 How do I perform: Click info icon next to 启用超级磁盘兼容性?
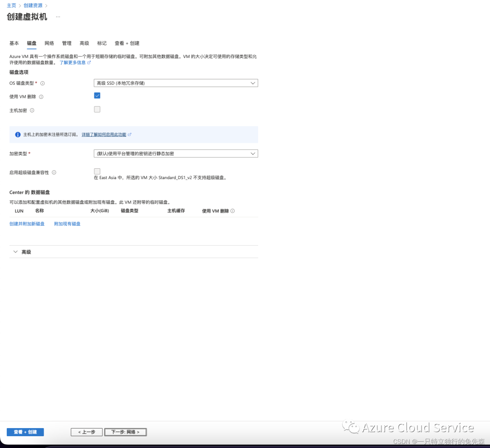tap(54, 172)
